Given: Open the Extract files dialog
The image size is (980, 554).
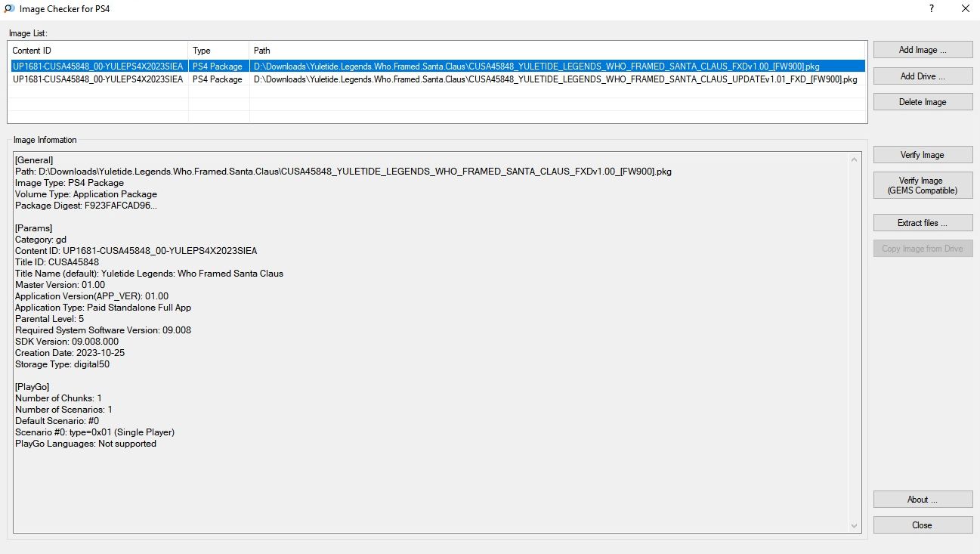Looking at the screenshot, I should [x=923, y=223].
